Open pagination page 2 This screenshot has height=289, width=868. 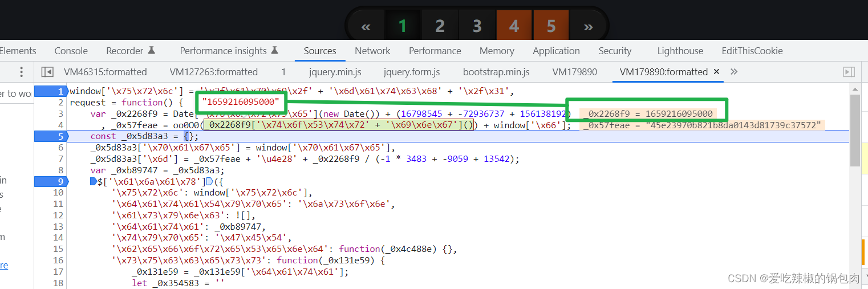click(x=440, y=26)
